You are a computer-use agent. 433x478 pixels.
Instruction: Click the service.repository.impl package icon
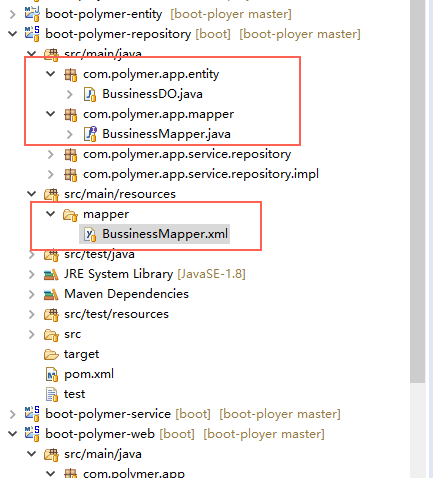71,174
